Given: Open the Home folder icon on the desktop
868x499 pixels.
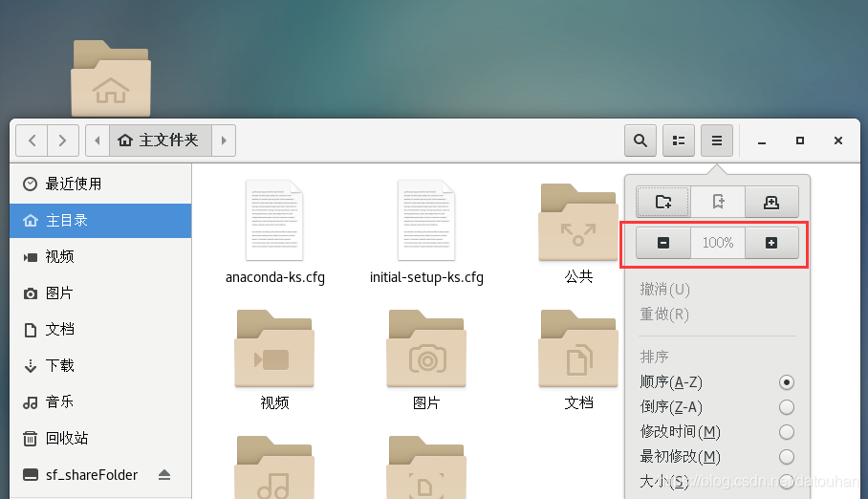Looking at the screenshot, I should click(x=111, y=78).
